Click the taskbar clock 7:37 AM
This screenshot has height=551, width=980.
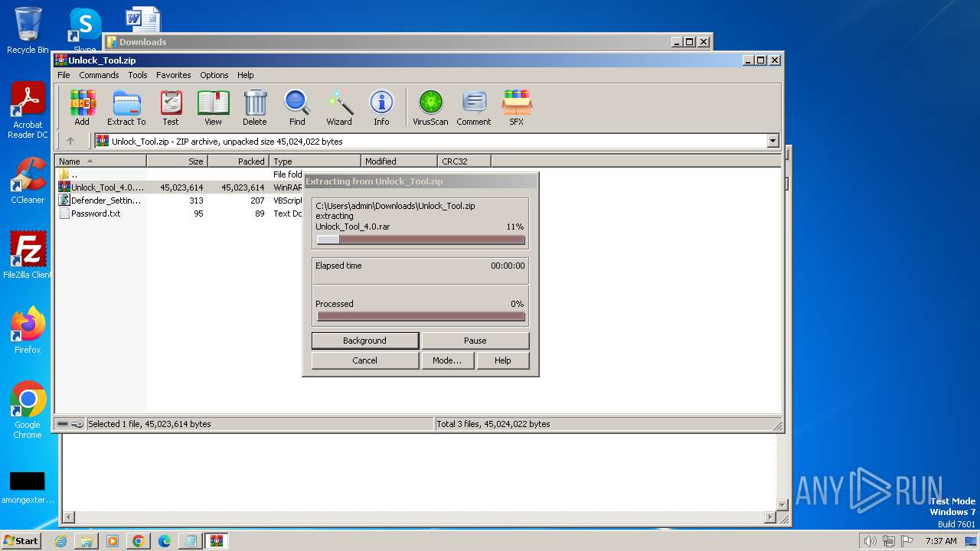pyautogui.click(x=941, y=541)
